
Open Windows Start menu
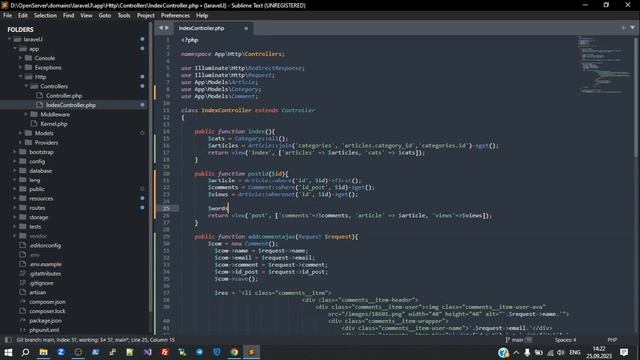click(8, 352)
